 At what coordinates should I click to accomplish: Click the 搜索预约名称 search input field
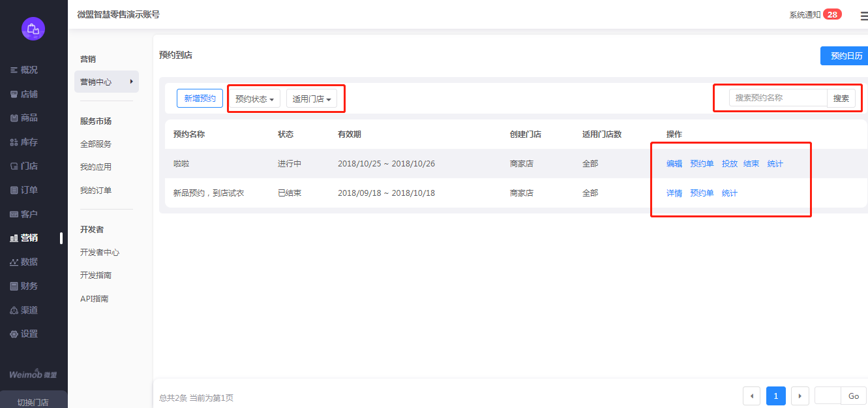[777, 98]
